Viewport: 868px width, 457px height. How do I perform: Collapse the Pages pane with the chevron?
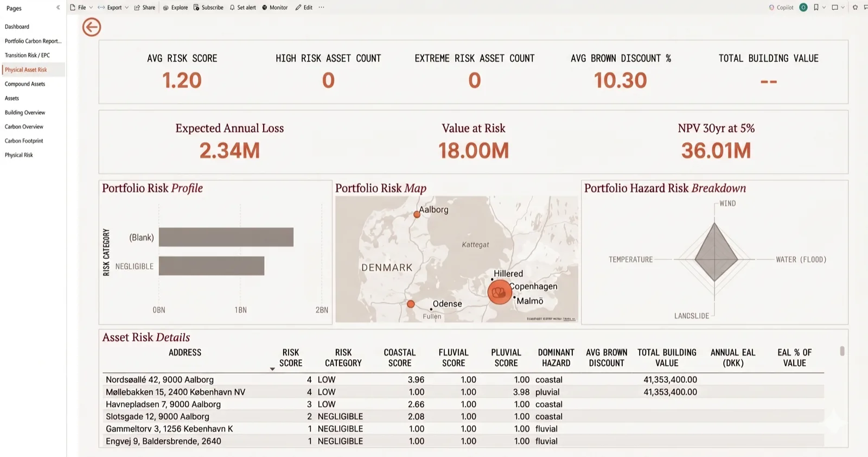pos(58,8)
